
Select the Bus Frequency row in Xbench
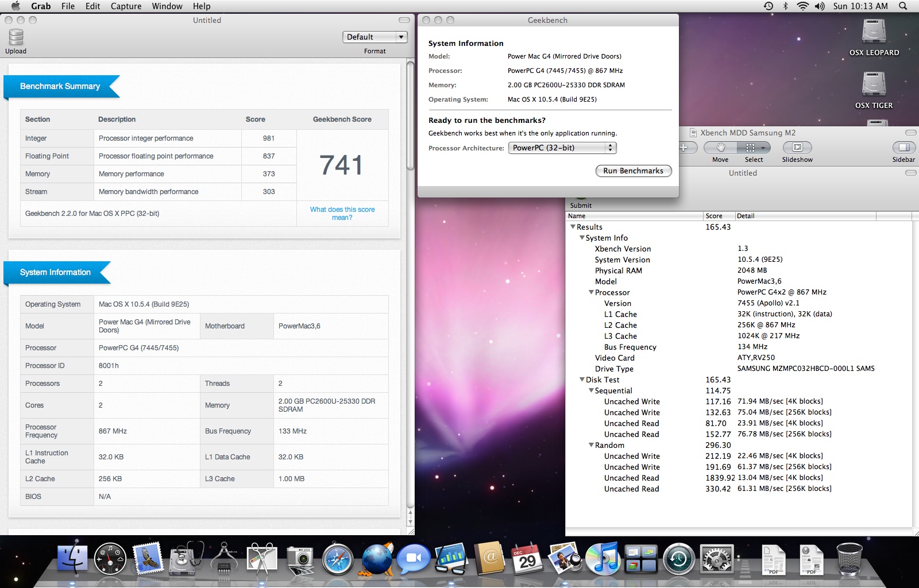[739, 347]
